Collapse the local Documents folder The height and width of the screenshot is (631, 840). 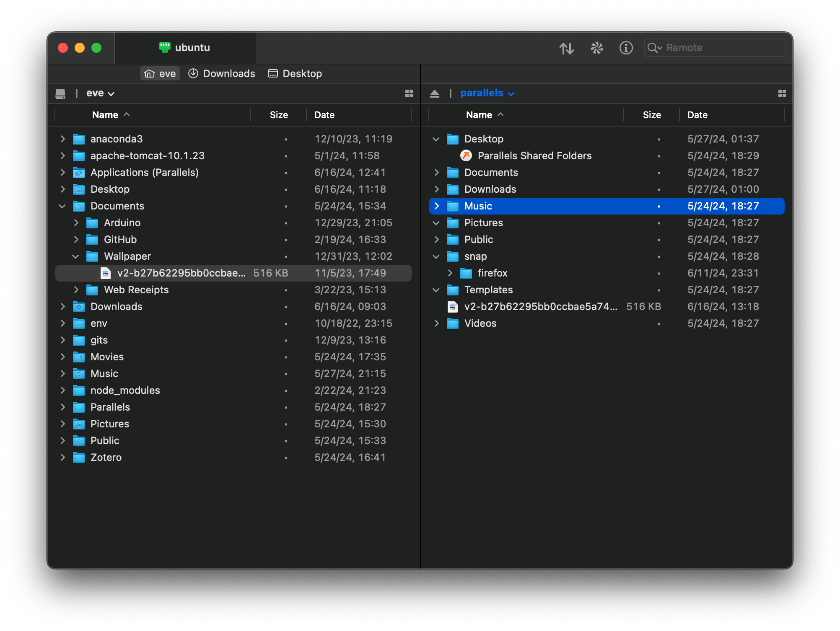pos(62,206)
